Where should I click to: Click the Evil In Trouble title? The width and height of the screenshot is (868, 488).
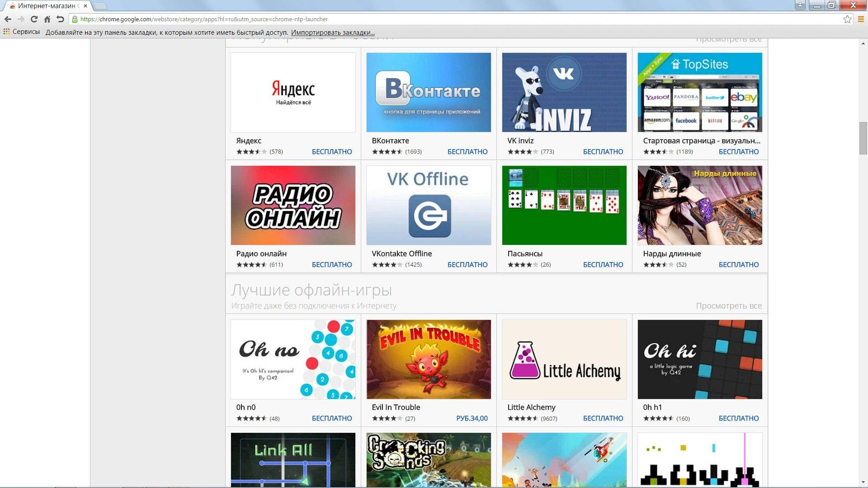396,407
